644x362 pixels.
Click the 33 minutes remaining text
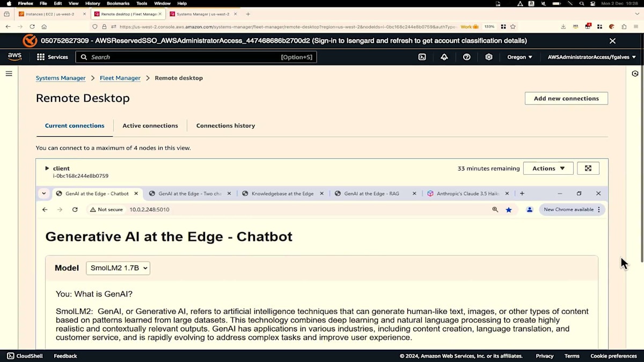click(488, 168)
